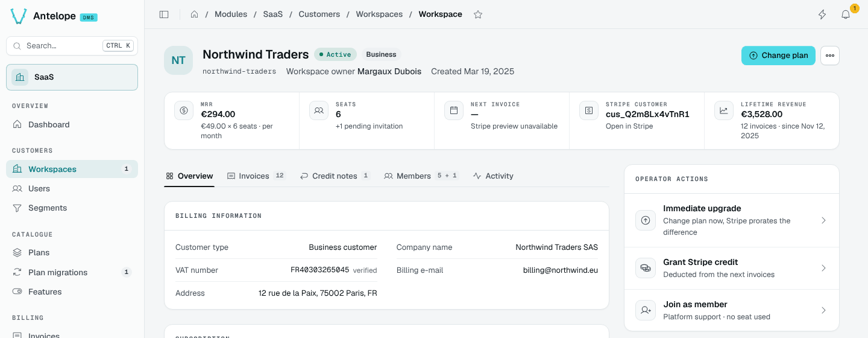This screenshot has height=338, width=868.
Task: Click the Grant Stripe credit coins icon
Action: coord(646,268)
